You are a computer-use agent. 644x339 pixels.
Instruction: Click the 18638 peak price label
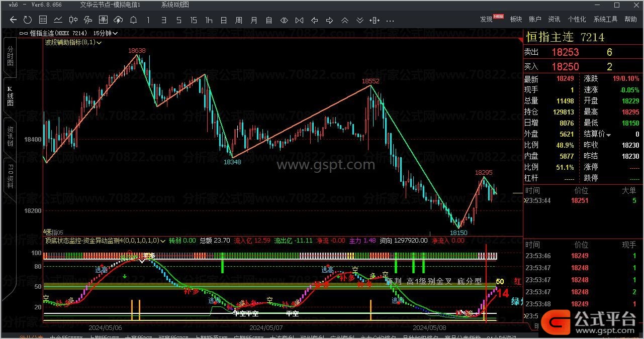coord(137,51)
